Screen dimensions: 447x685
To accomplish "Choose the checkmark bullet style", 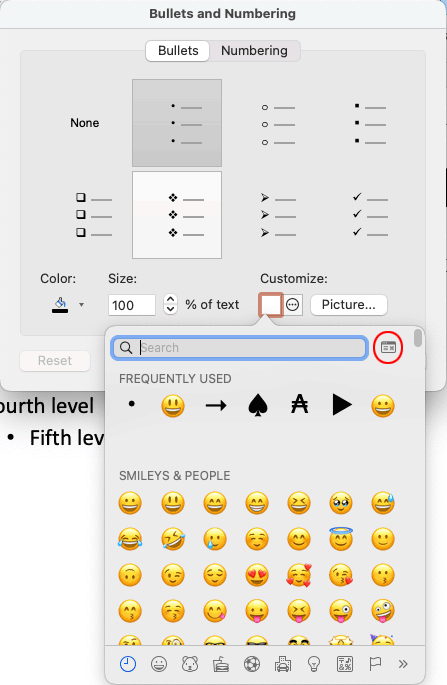I will click(x=370, y=215).
